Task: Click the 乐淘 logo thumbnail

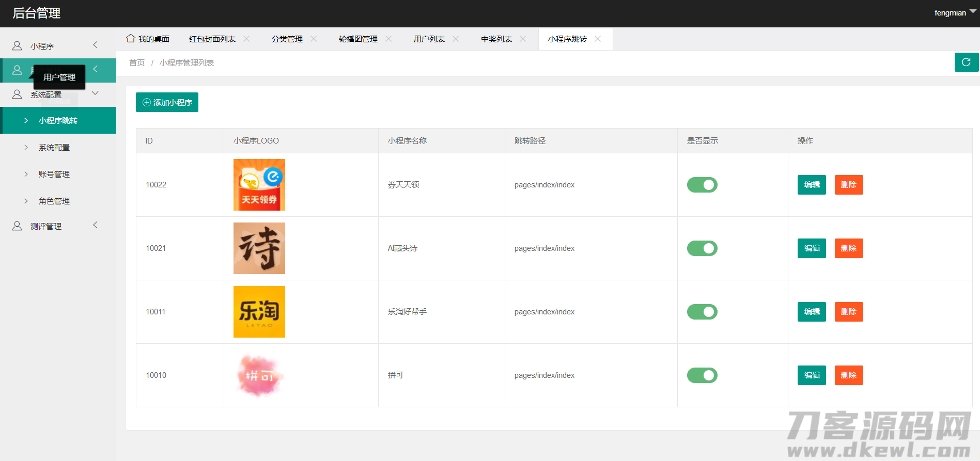Action: [259, 312]
